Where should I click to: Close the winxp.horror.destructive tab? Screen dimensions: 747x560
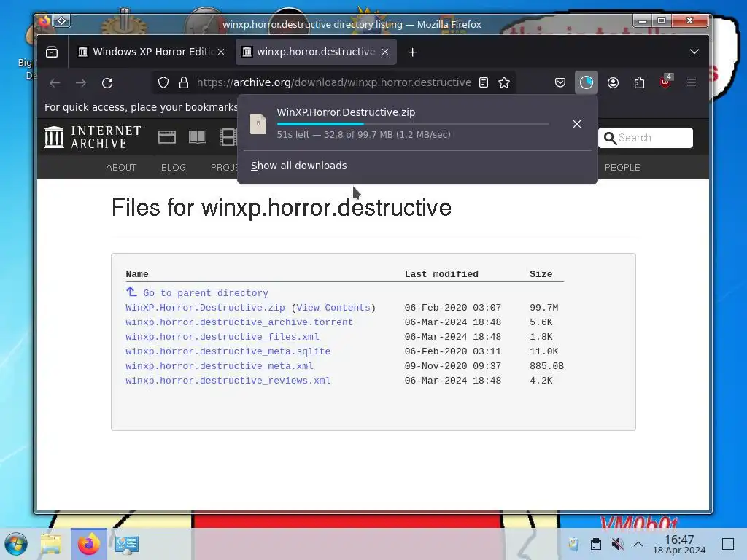coord(385,52)
